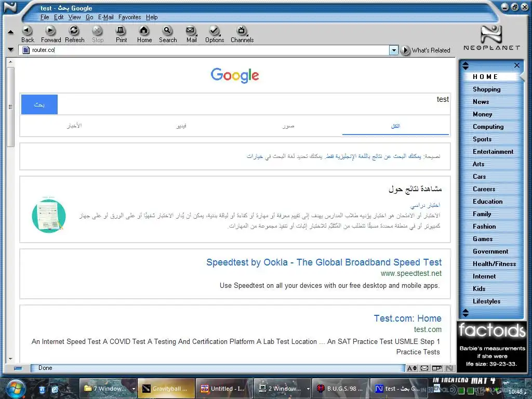The image size is (532, 399).
Task: Reload the page with Refresh
Action: pos(74,34)
